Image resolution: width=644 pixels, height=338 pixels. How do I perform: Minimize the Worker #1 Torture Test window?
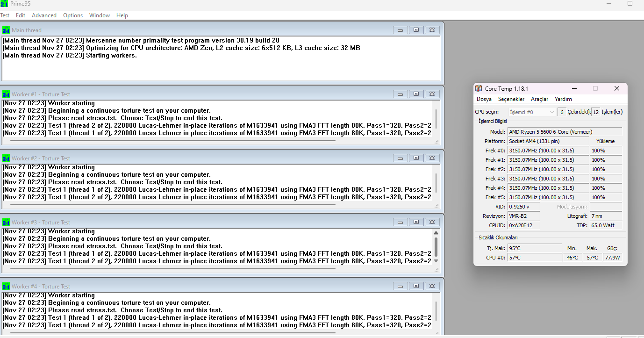[401, 94]
